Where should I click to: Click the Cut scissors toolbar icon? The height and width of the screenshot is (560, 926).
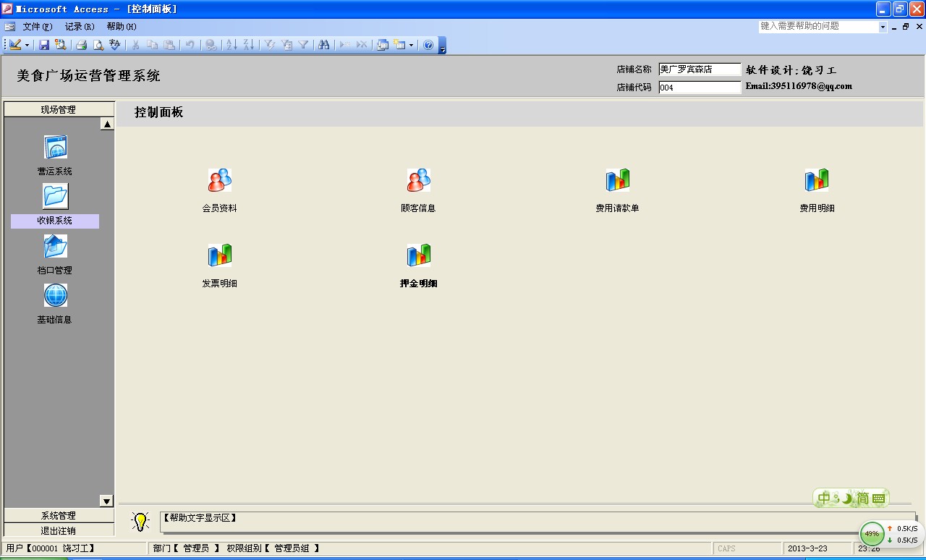tap(135, 45)
